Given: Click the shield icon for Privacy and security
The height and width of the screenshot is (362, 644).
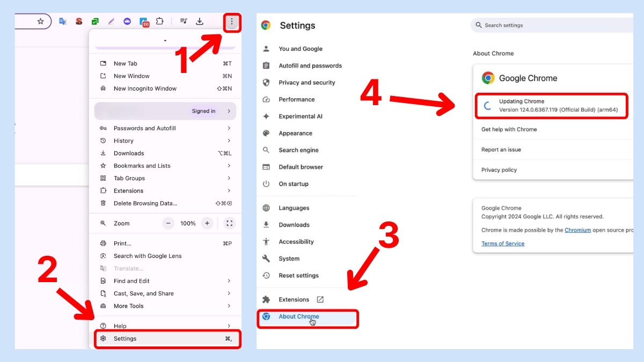Looking at the screenshot, I should click(266, 83).
